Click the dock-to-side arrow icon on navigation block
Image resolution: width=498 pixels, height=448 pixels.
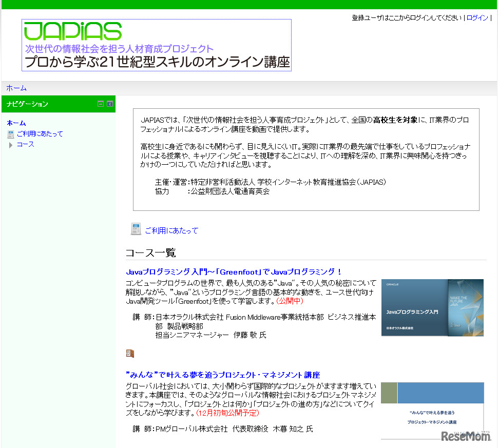point(109,104)
